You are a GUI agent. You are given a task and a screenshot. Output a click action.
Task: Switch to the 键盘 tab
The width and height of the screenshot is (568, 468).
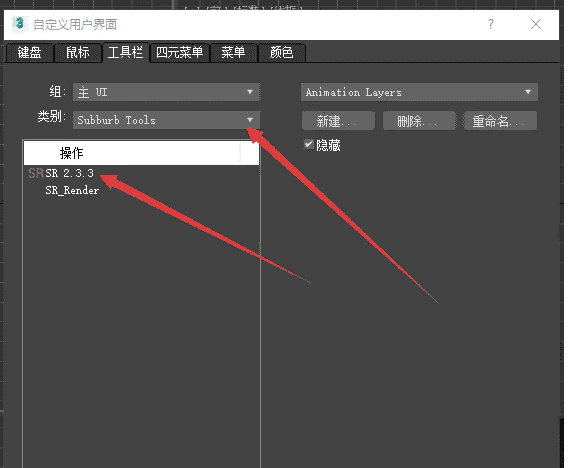(x=29, y=53)
